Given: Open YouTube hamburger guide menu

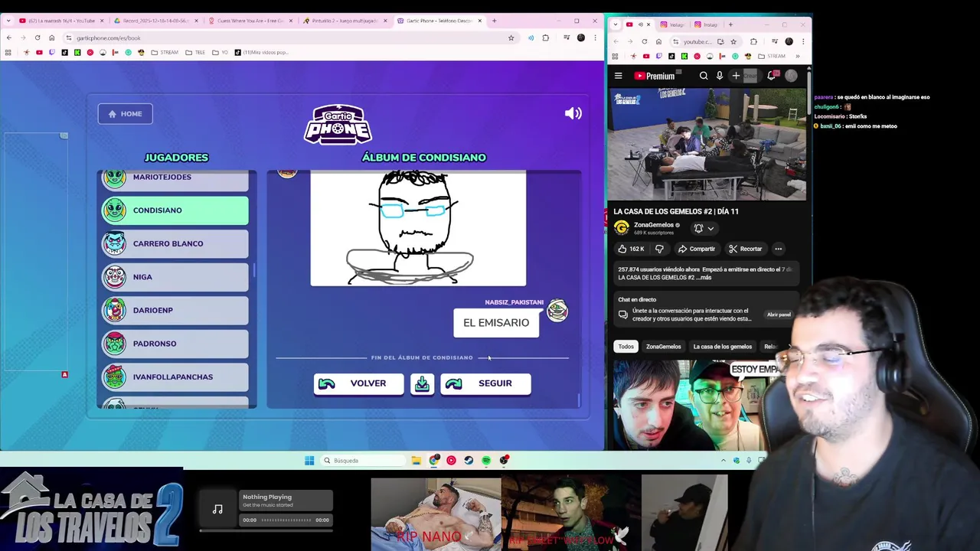Looking at the screenshot, I should (618, 76).
